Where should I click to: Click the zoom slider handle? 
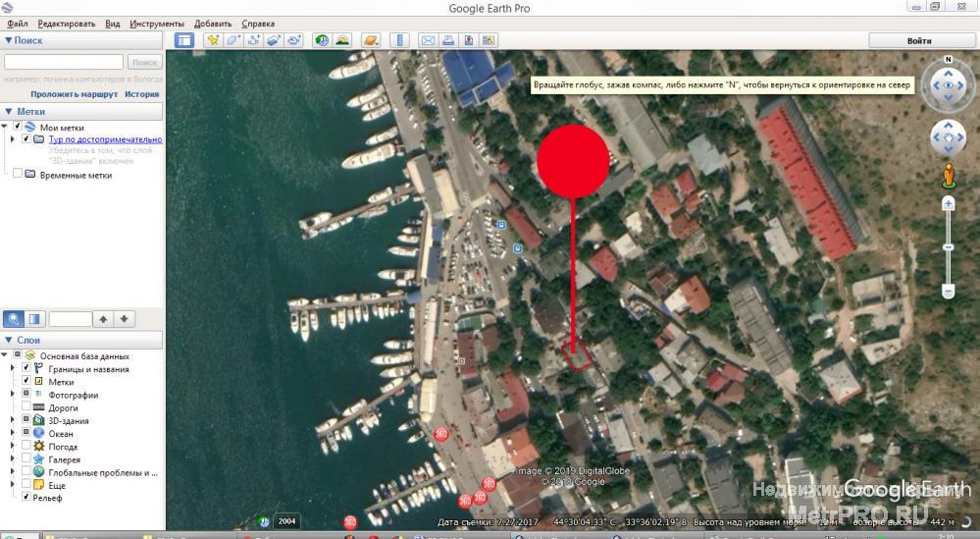(x=949, y=247)
